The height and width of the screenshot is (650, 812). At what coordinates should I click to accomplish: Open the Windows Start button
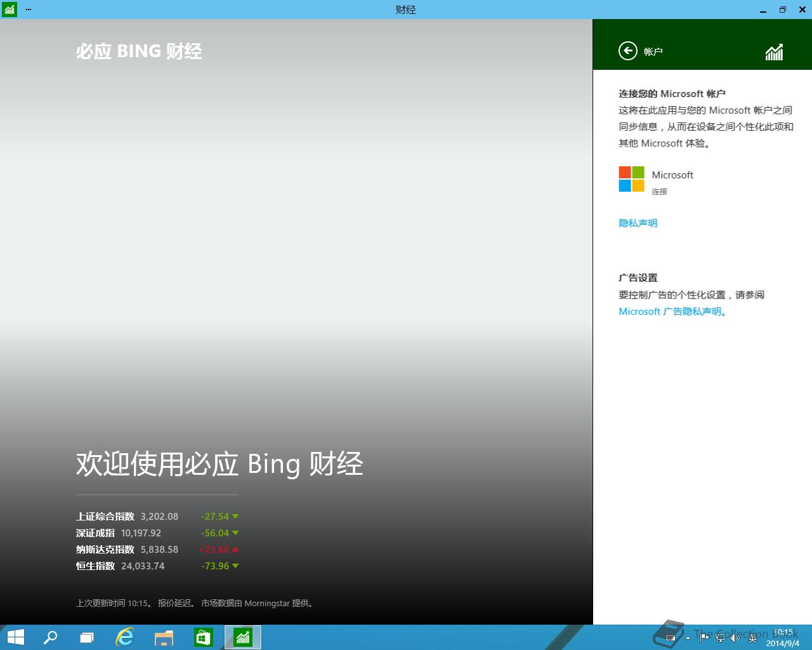[x=15, y=637]
